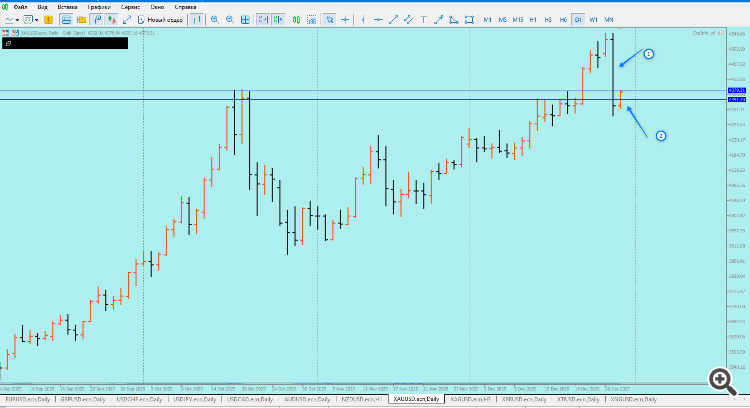Click the magnifier zoom overlay icon
The width and height of the screenshot is (750, 408).
pos(722,381)
